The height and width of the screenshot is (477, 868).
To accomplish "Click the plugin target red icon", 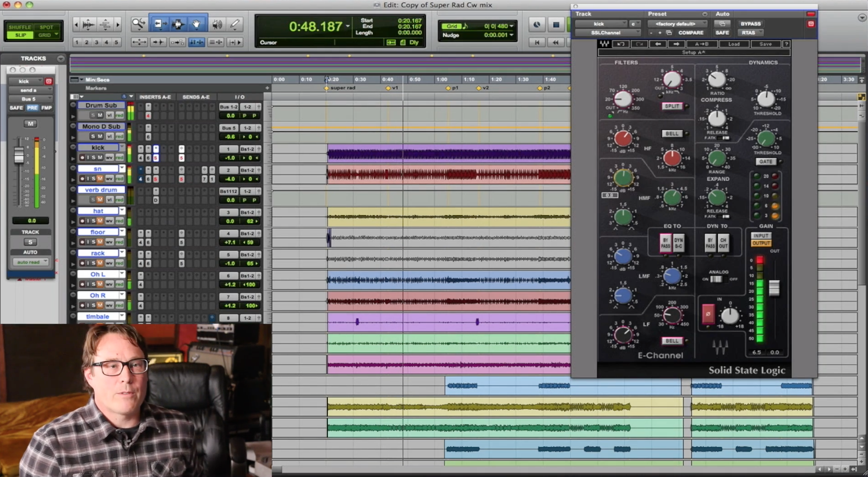I will click(811, 24).
